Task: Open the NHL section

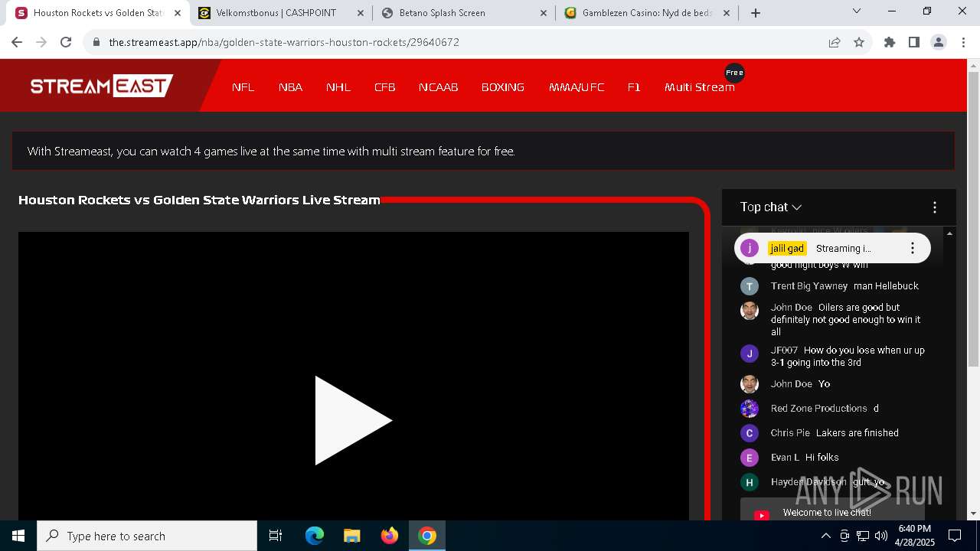Action: pyautogui.click(x=338, y=87)
